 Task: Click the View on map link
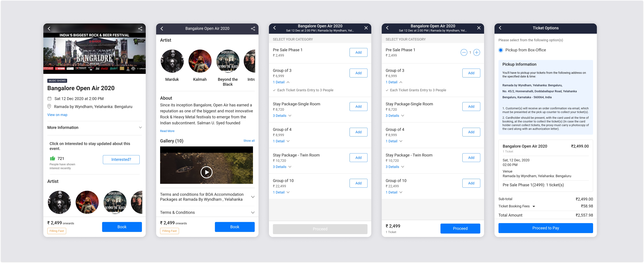[x=57, y=115]
